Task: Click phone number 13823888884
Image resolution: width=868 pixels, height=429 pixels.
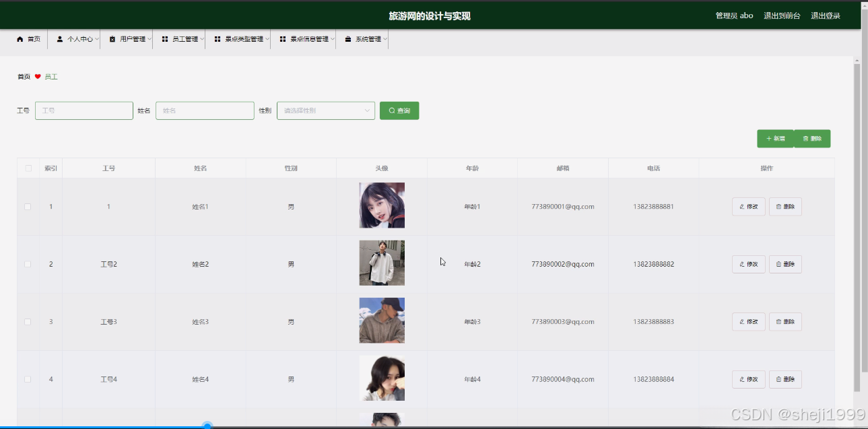Action: (653, 379)
